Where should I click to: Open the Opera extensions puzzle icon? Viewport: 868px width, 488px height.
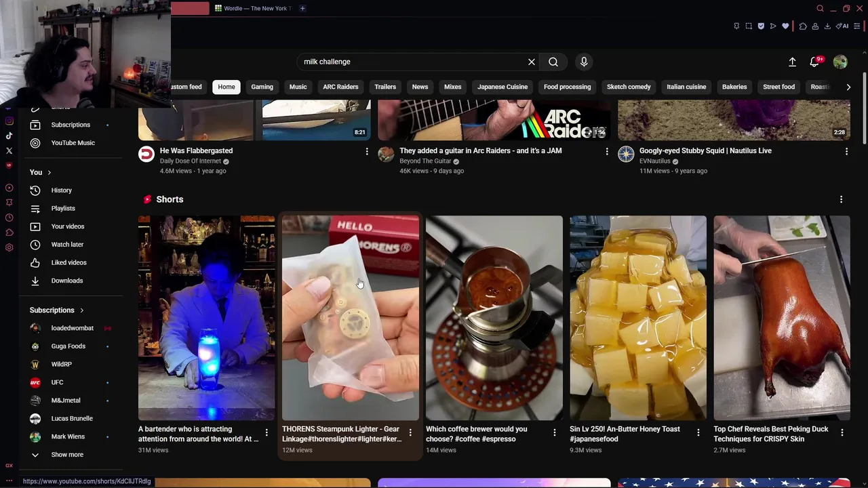(803, 26)
